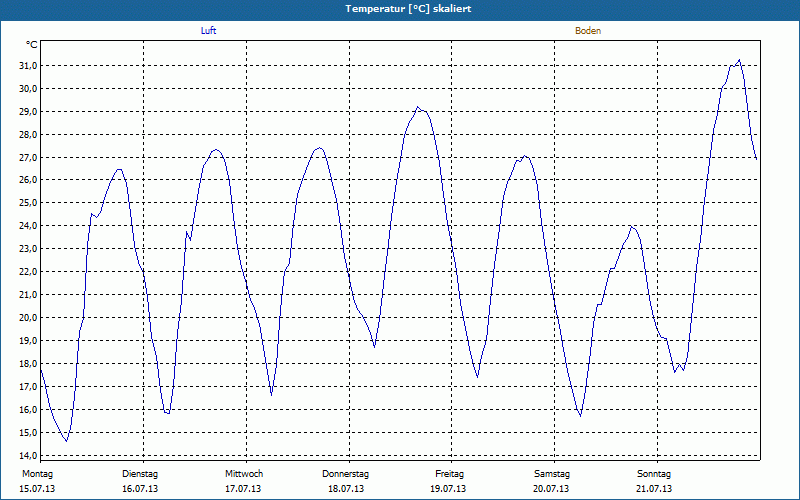Screen dimensions: 800x500
Task: Click the 24,0 y-axis label
Action: coord(28,226)
